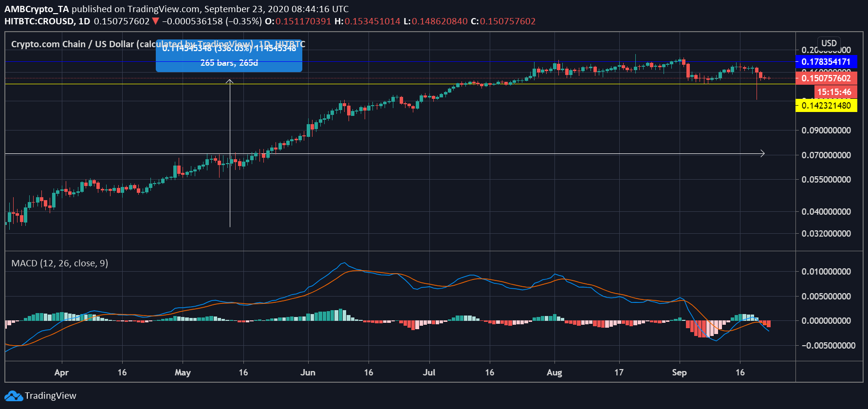Click the yellow 0.142321480 support price label
Screen dimensions: 868x409
[826, 106]
